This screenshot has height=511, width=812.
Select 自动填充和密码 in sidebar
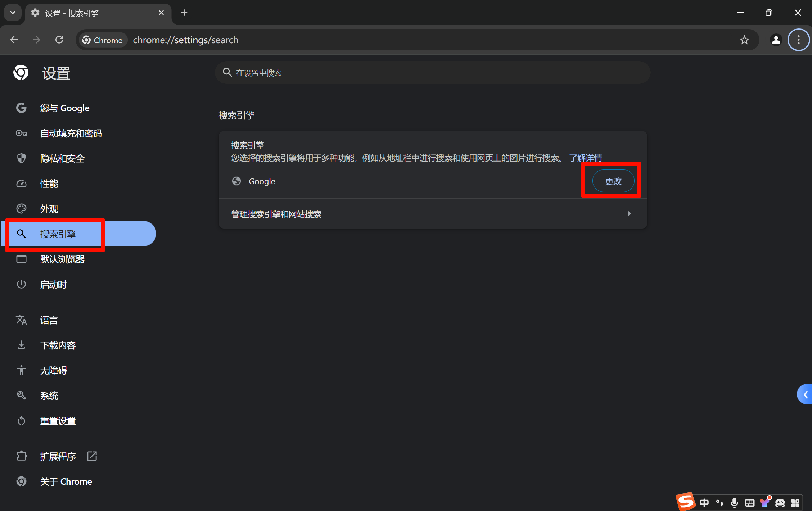click(x=71, y=133)
